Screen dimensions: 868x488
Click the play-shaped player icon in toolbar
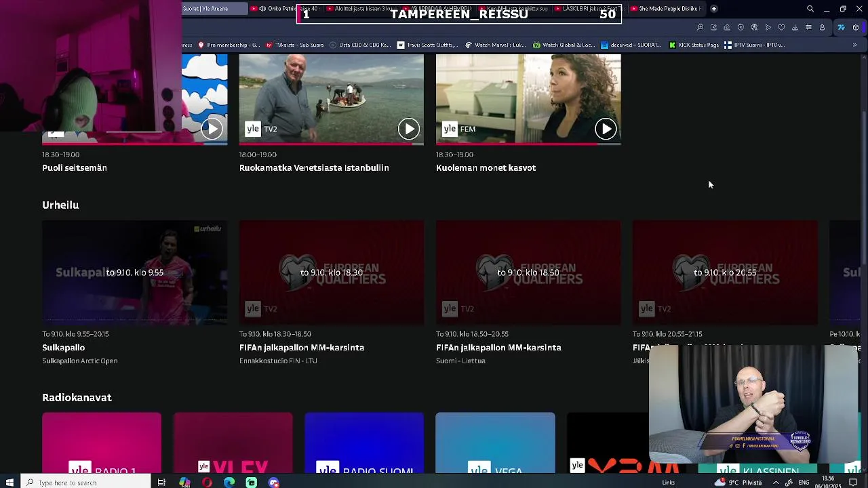pos(768,27)
